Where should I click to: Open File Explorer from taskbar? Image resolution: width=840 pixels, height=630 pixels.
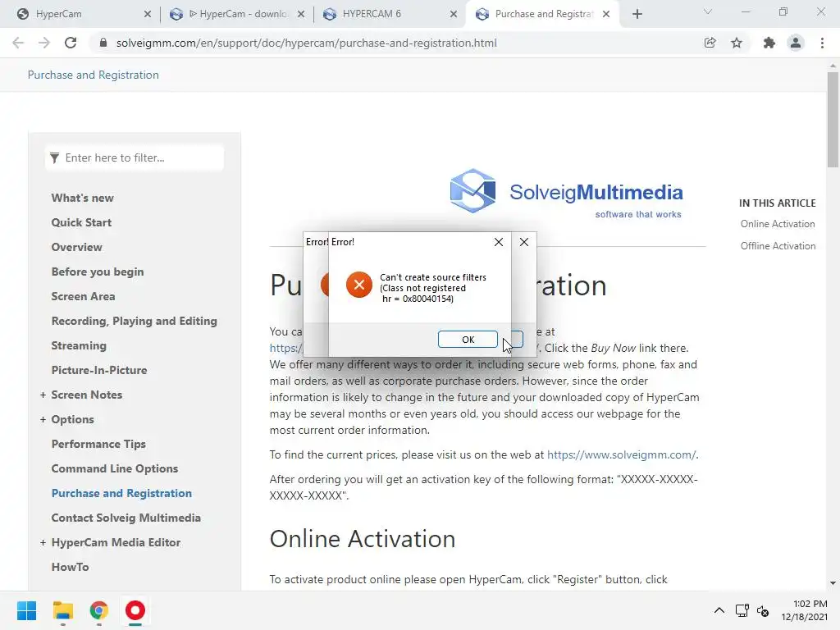(x=62, y=610)
